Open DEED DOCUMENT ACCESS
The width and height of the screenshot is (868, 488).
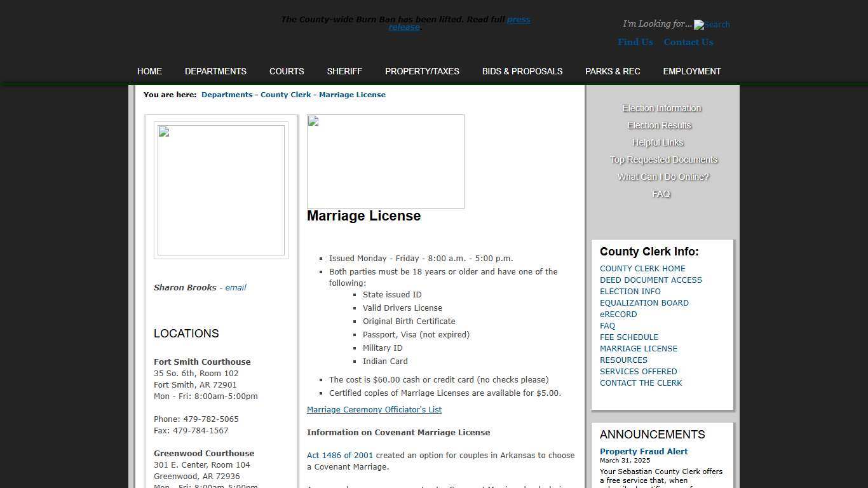point(651,280)
